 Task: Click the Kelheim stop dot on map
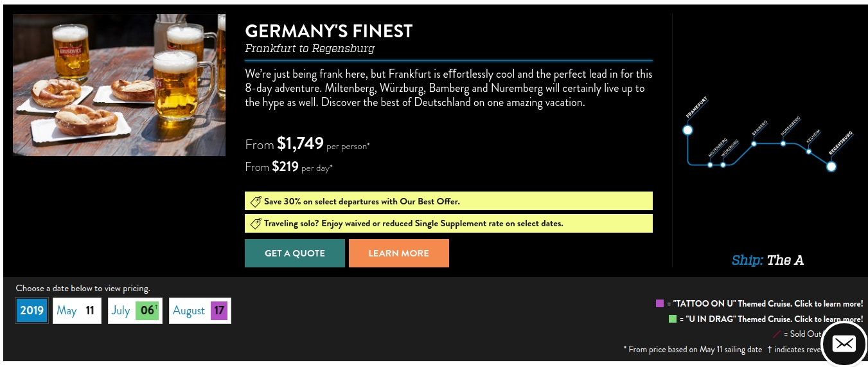(x=809, y=152)
